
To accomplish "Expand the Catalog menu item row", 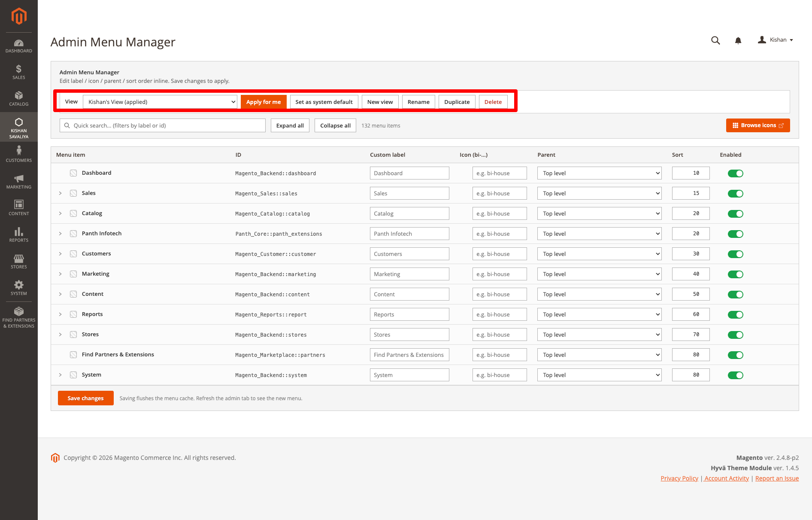I will 60,213.
